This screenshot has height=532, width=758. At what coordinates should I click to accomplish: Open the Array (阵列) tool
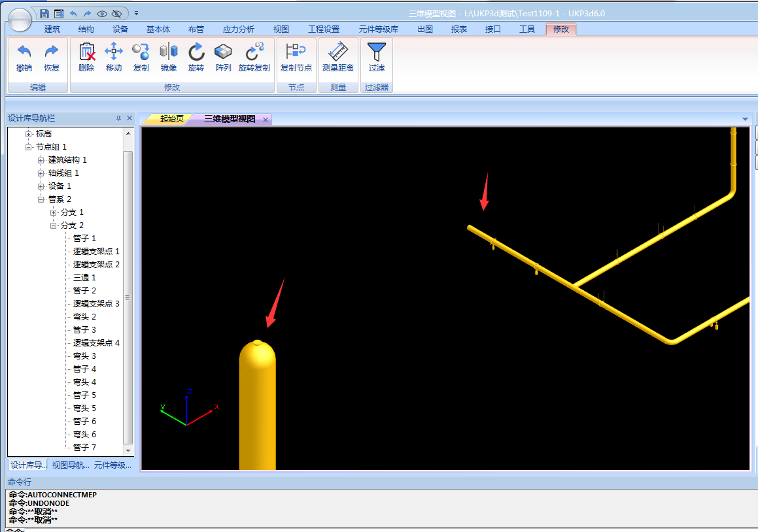(223, 52)
